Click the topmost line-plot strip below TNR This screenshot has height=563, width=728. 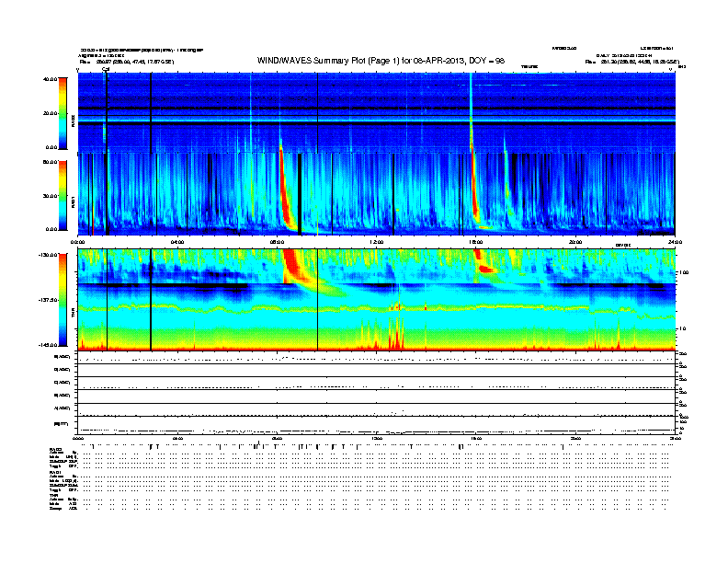coord(377,357)
